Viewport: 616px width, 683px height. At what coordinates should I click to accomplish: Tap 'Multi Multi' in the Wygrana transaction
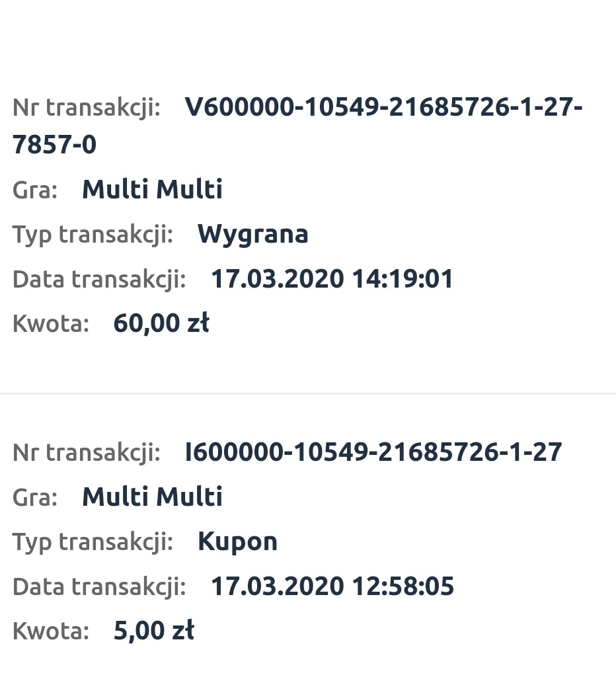[152, 190]
